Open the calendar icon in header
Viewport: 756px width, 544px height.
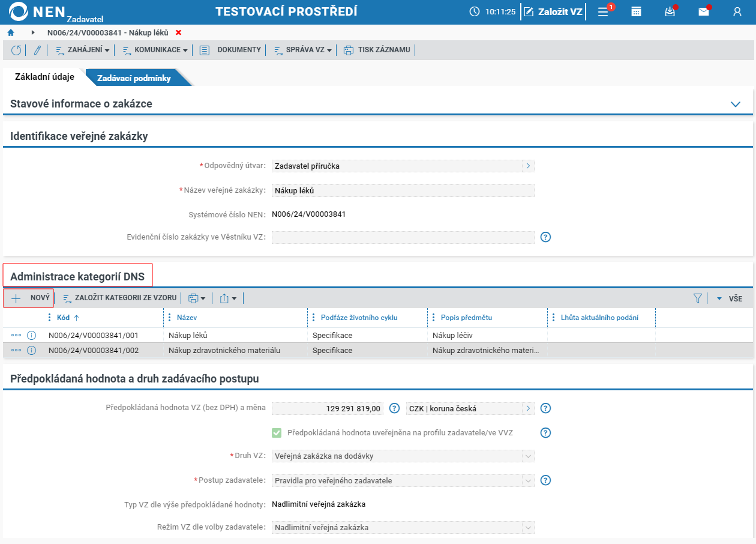pyautogui.click(x=637, y=11)
